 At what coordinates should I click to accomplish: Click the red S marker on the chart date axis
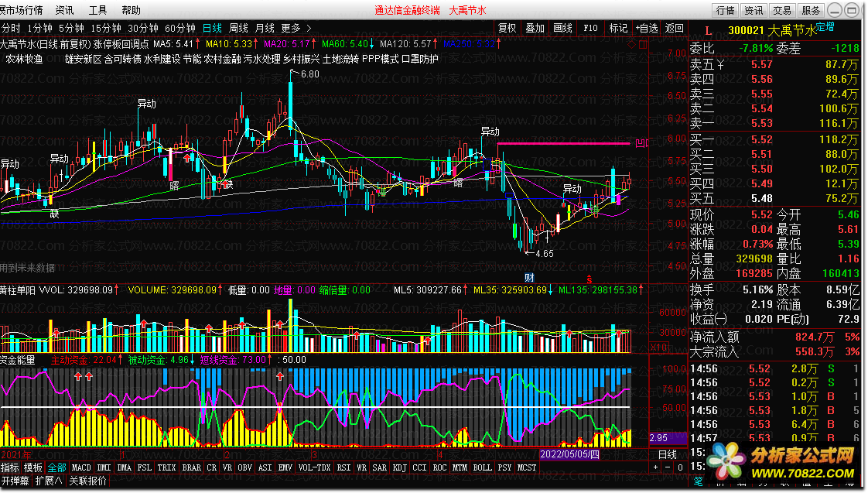[x=589, y=278]
